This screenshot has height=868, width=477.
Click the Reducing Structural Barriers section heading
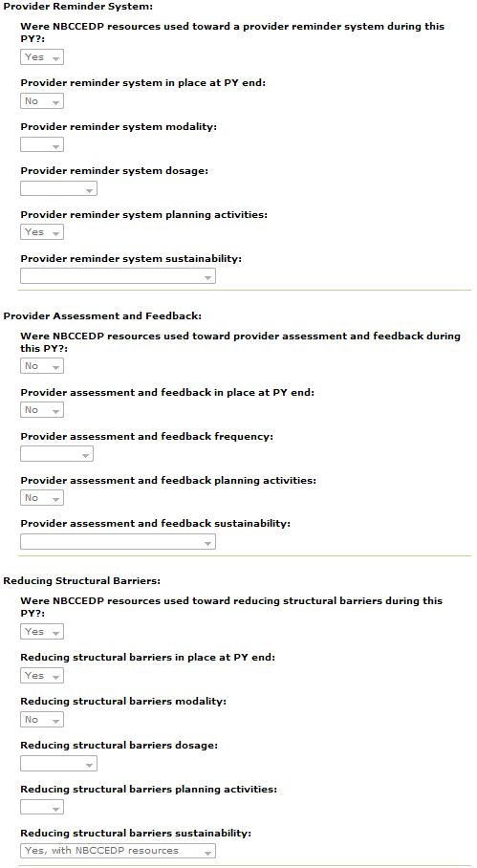[82, 580]
